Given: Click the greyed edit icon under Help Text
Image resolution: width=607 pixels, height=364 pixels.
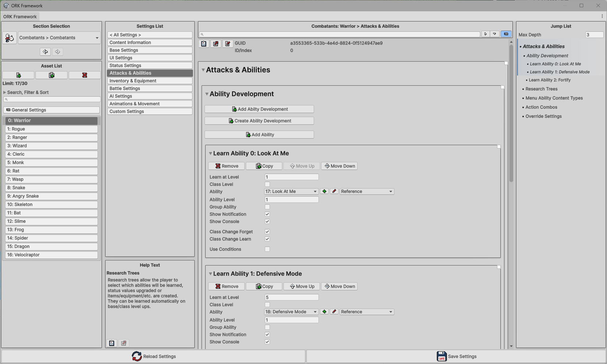Looking at the screenshot, I should tap(124, 343).
